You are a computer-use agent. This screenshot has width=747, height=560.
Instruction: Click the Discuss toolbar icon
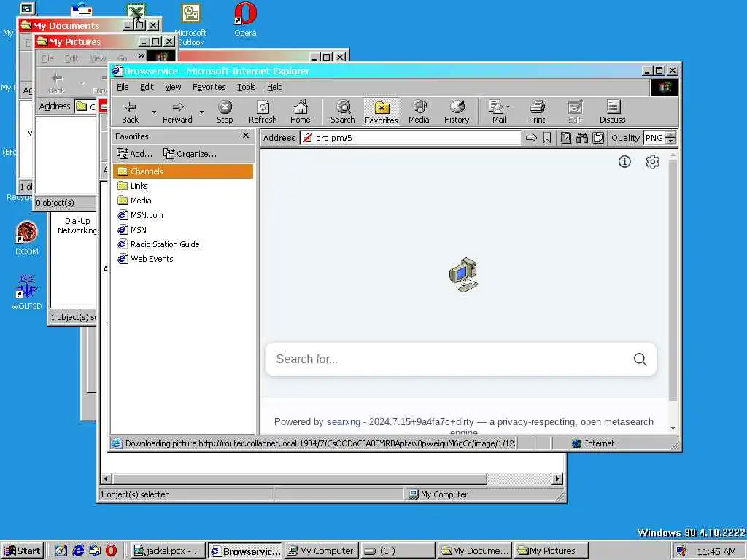[613, 112]
